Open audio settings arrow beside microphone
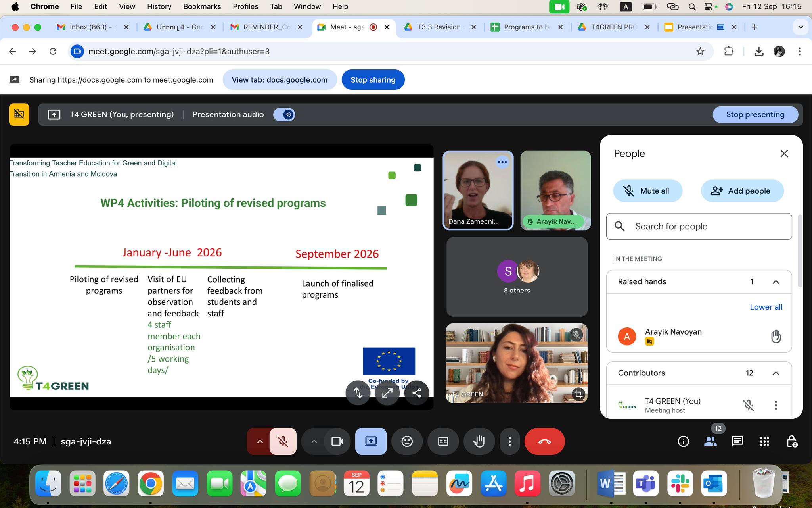The height and width of the screenshot is (508, 812). (260, 441)
